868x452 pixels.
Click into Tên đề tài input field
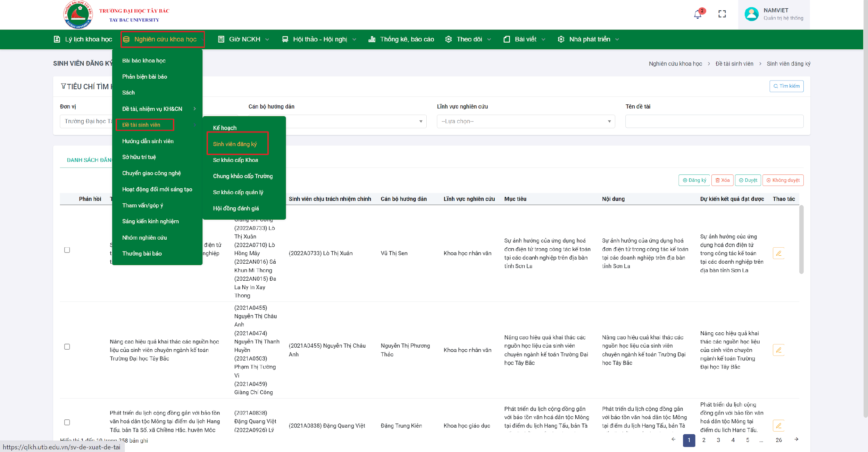coord(714,121)
